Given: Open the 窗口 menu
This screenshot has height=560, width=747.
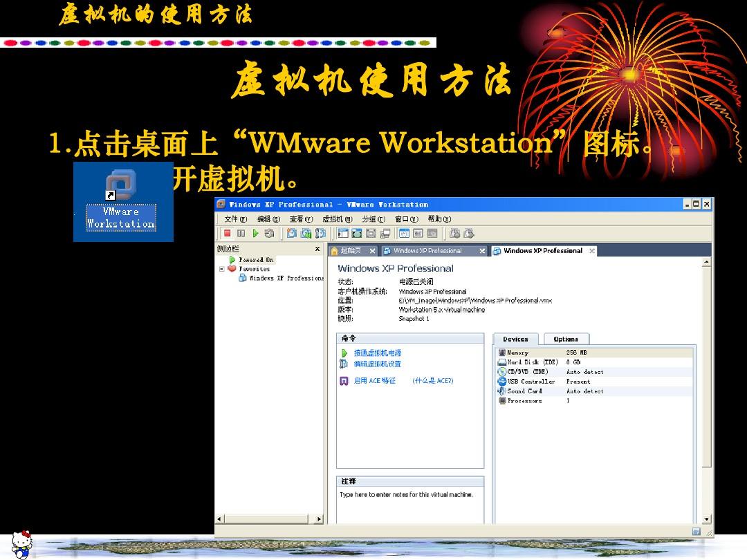Looking at the screenshot, I should click(407, 219).
